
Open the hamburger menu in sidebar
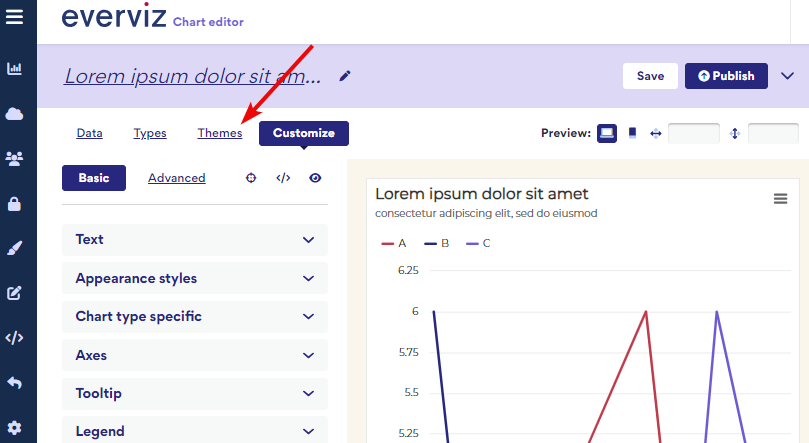tap(14, 17)
